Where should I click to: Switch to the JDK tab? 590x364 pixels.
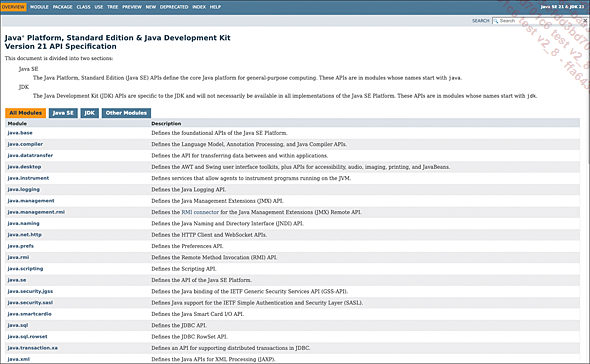pyautogui.click(x=90, y=113)
